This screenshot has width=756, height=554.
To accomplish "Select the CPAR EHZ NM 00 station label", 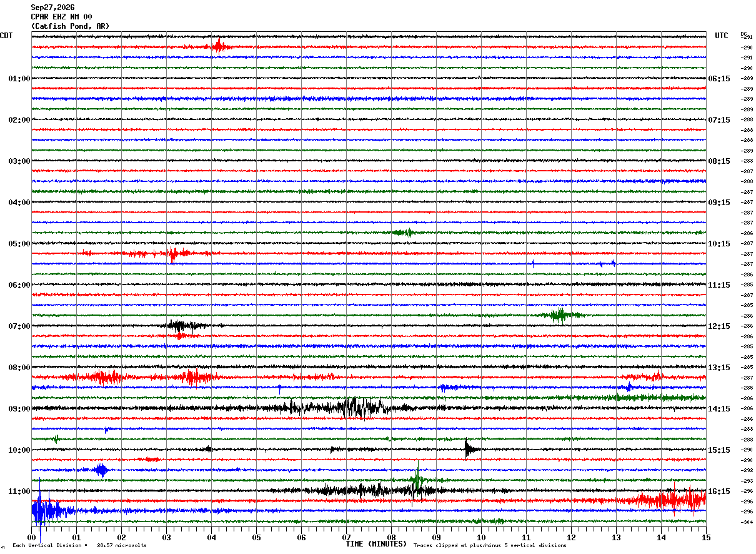I will pos(61,17).
